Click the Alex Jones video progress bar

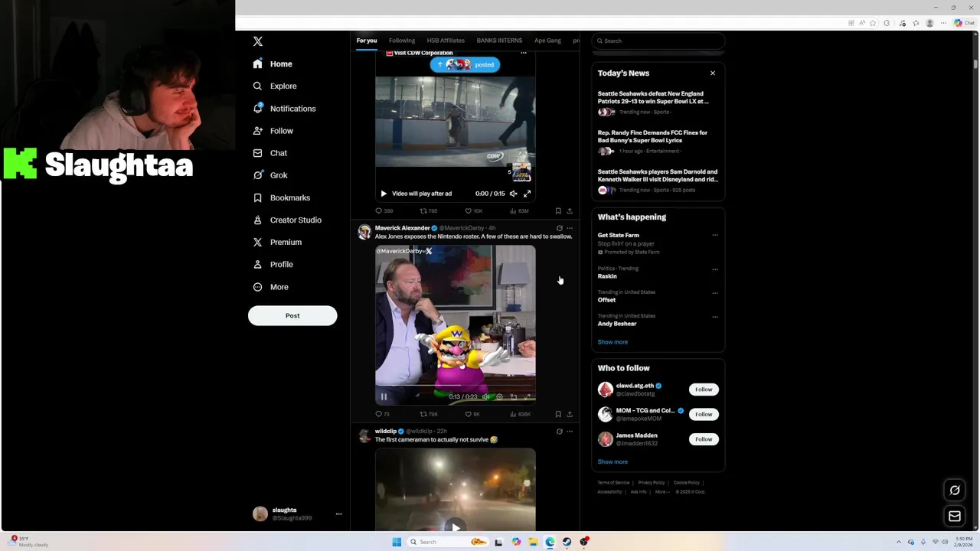click(x=456, y=386)
